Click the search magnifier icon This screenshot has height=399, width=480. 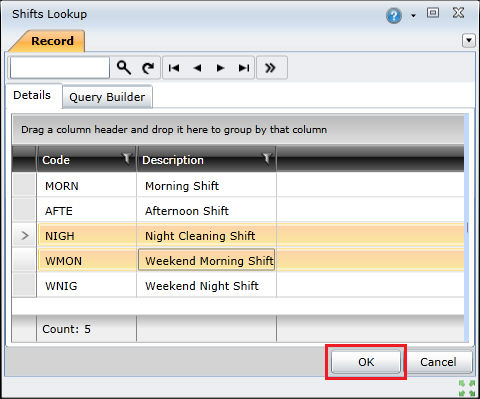(x=124, y=68)
